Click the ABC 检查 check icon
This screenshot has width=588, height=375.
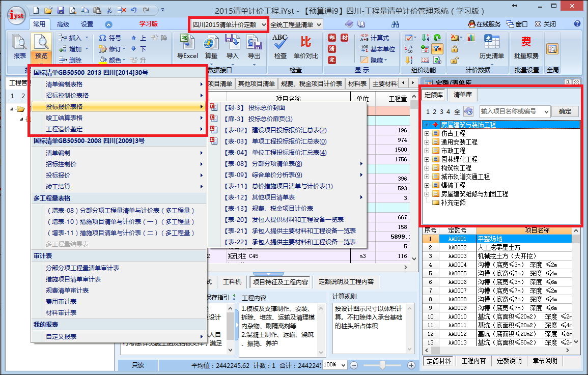point(280,47)
